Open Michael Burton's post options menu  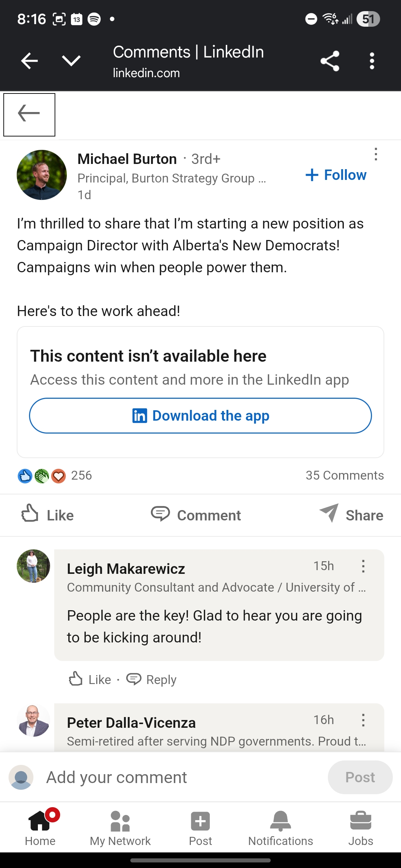pyautogui.click(x=376, y=154)
